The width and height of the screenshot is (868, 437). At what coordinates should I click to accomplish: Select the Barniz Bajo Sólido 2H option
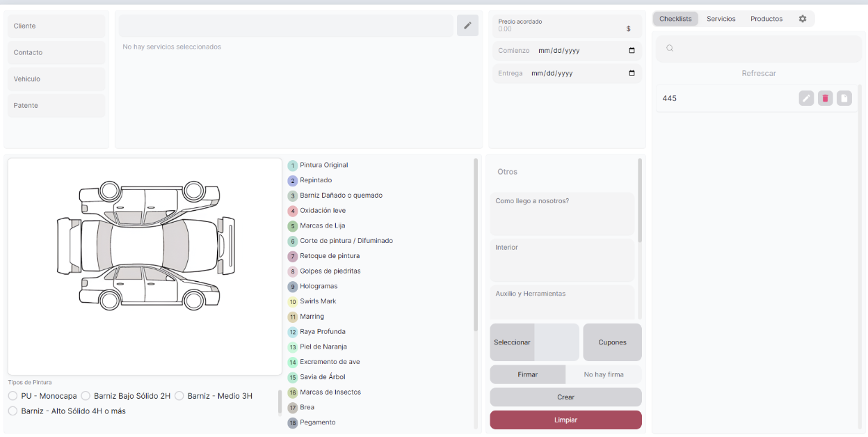pyautogui.click(x=86, y=396)
